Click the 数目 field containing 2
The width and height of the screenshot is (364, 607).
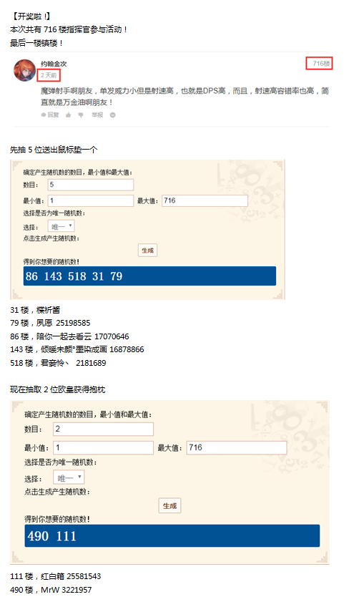(103, 429)
